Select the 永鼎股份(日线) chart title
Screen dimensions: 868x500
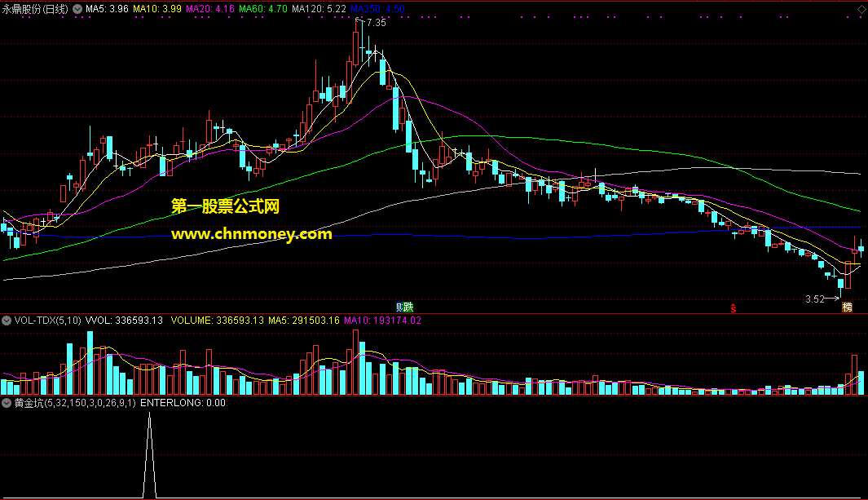(x=35, y=9)
